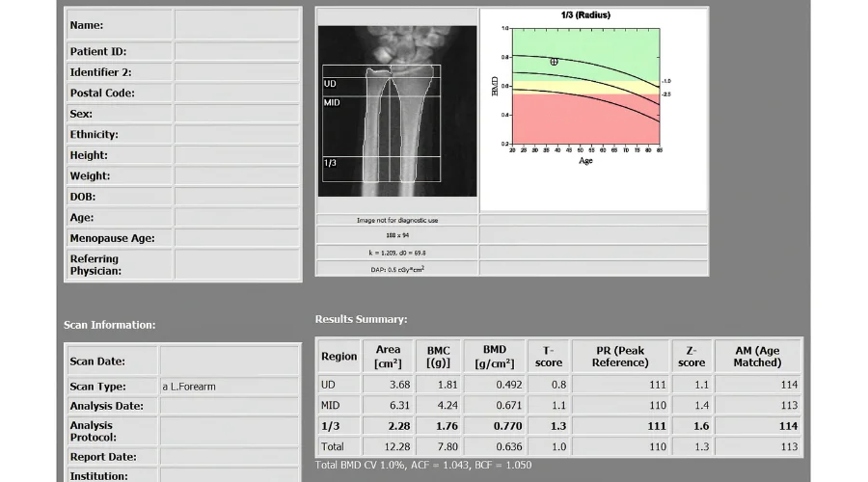Click the MID BMC value 4.24
Viewport: 868px width, 482px height.
tap(448, 405)
